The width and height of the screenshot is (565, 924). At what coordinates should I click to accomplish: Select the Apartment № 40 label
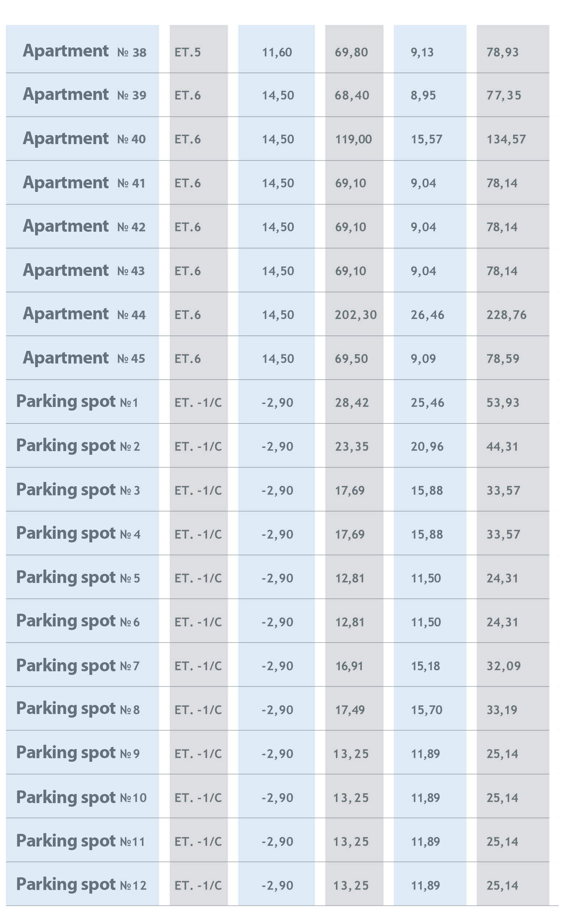[84, 139]
